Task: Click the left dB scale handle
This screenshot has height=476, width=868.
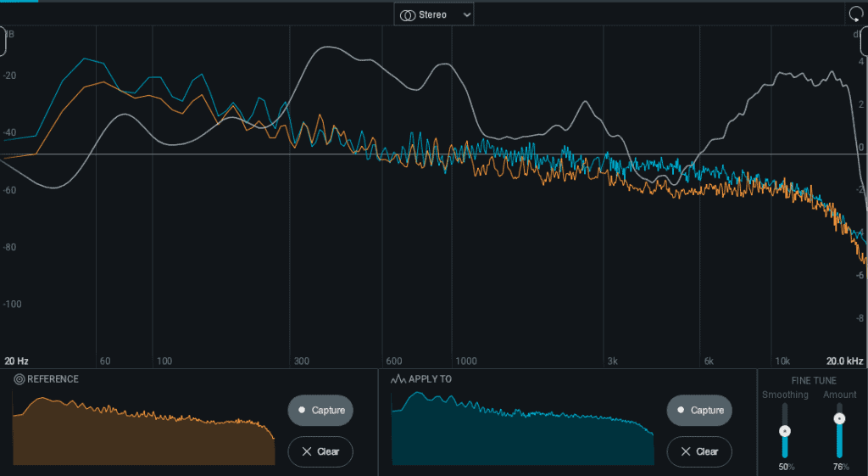Action: pyautogui.click(x=3, y=41)
